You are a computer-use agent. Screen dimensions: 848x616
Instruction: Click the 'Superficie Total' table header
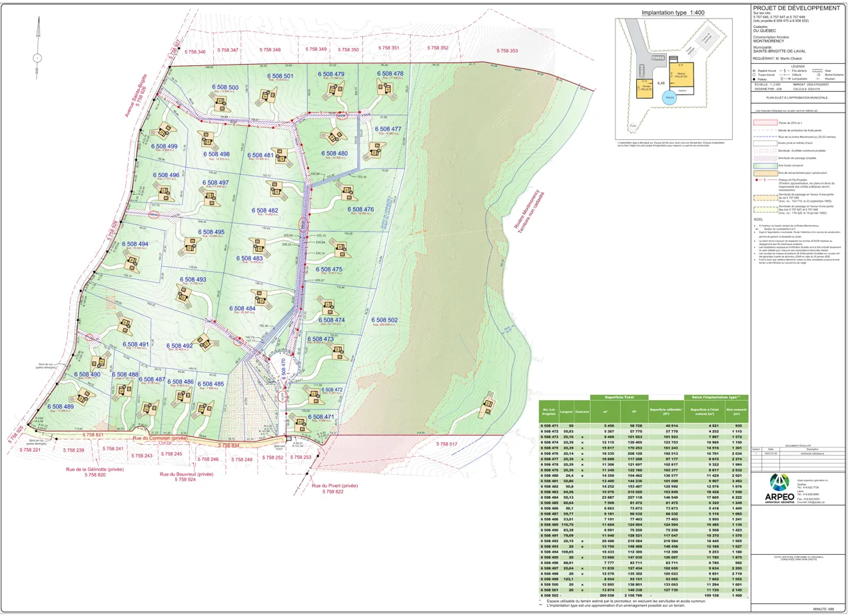(x=618, y=398)
